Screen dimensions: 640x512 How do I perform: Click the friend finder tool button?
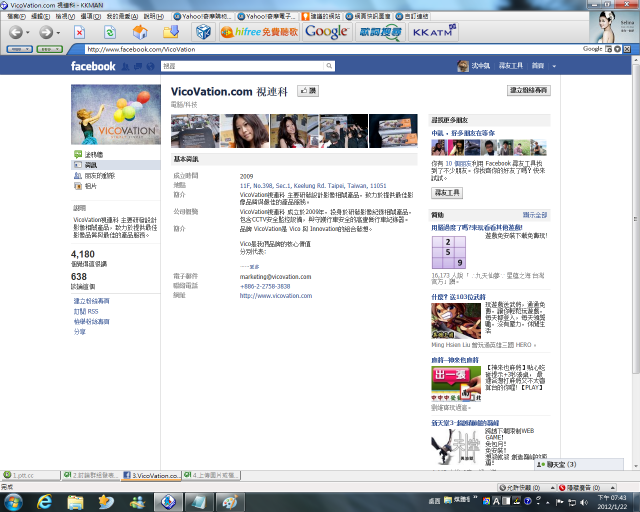(x=447, y=193)
